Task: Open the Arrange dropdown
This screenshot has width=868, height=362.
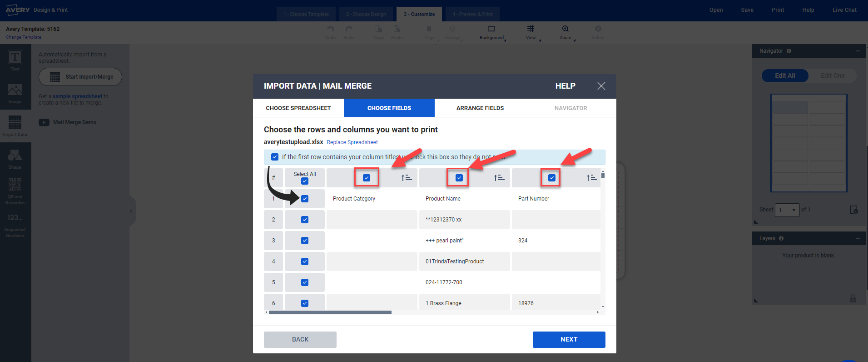Action: point(453,33)
